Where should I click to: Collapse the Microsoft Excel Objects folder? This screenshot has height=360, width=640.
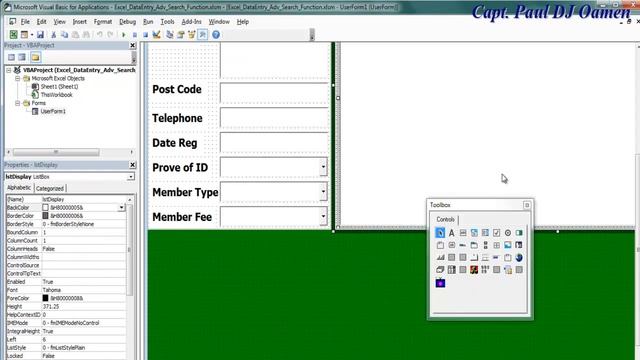[x=18, y=78]
